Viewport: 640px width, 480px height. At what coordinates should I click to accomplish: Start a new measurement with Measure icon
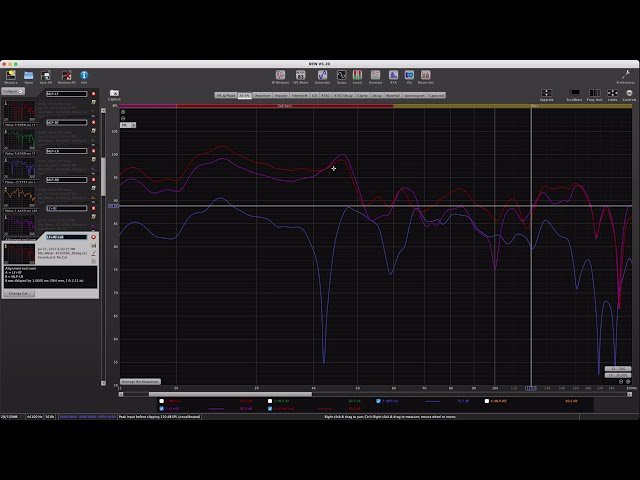[x=11, y=75]
